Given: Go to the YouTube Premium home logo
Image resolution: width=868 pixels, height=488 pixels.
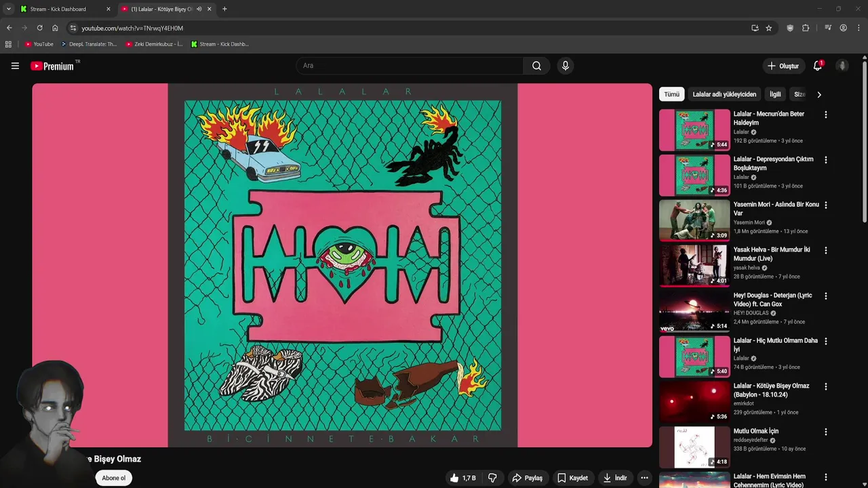Looking at the screenshot, I should [x=52, y=66].
